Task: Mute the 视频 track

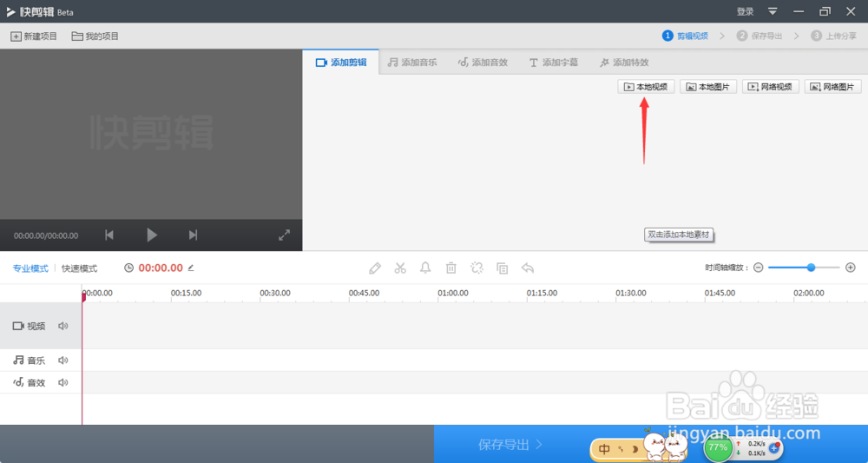Action: [x=63, y=327]
